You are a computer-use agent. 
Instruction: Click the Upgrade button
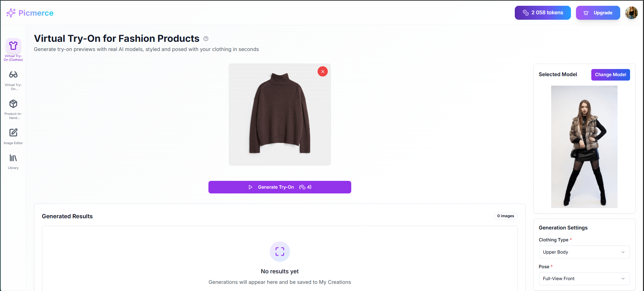(598, 13)
